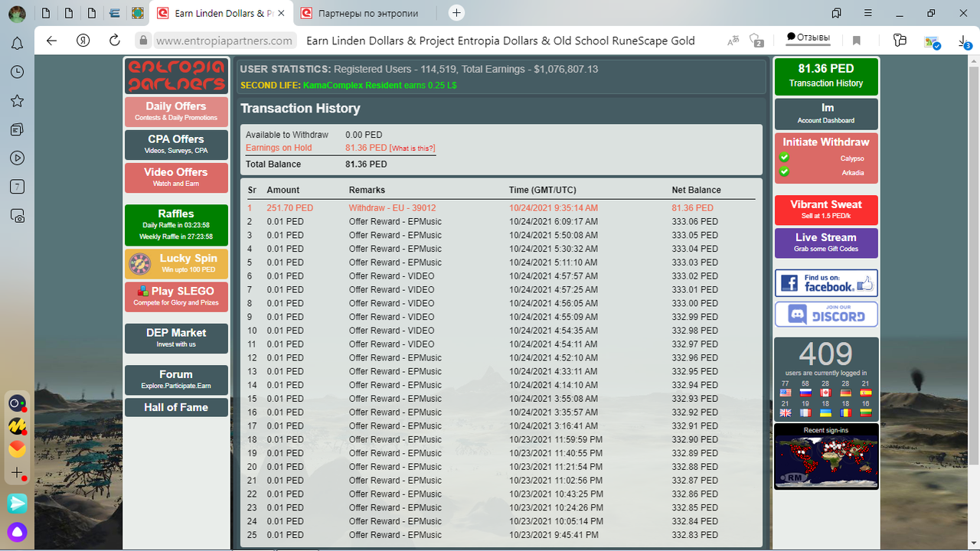
Task: Open the tab counter icon showing 7
Action: tap(17, 187)
